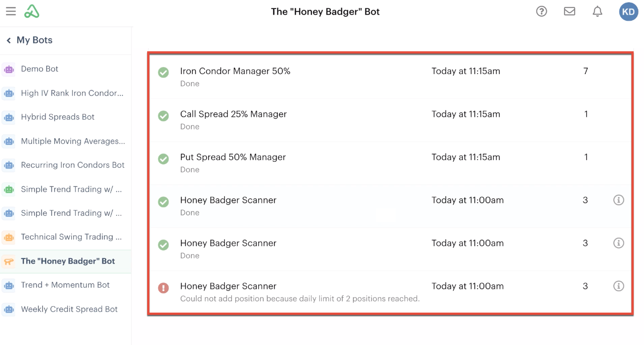The width and height of the screenshot is (644, 345).
Task: Open Put Spread 50% Manager log entry
Action: [x=233, y=157]
